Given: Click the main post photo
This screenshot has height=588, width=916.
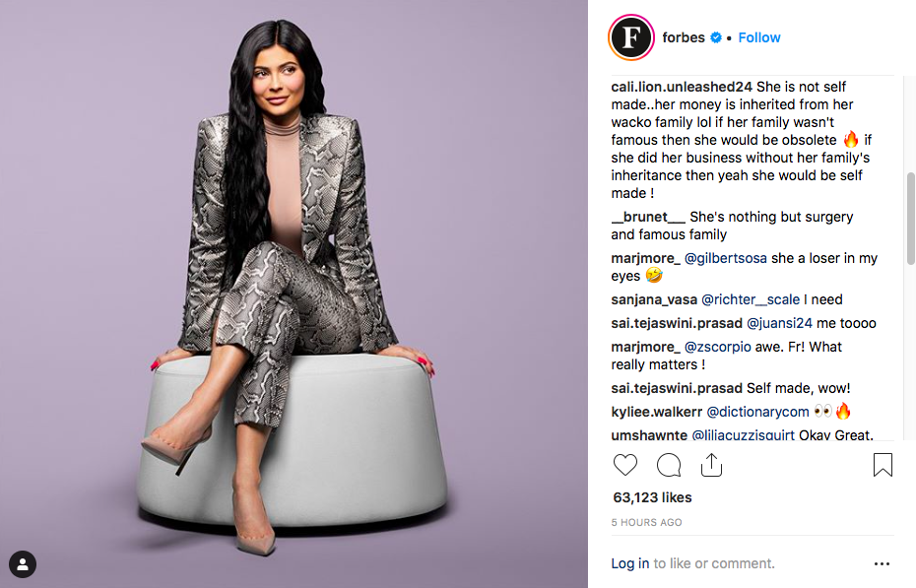Looking at the screenshot, I should (x=294, y=294).
